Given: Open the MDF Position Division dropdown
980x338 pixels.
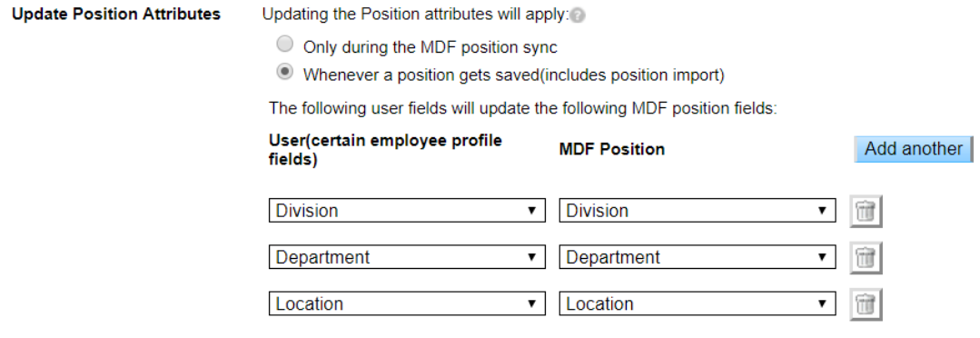Looking at the screenshot, I should pyautogui.click(x=698, y=211).
